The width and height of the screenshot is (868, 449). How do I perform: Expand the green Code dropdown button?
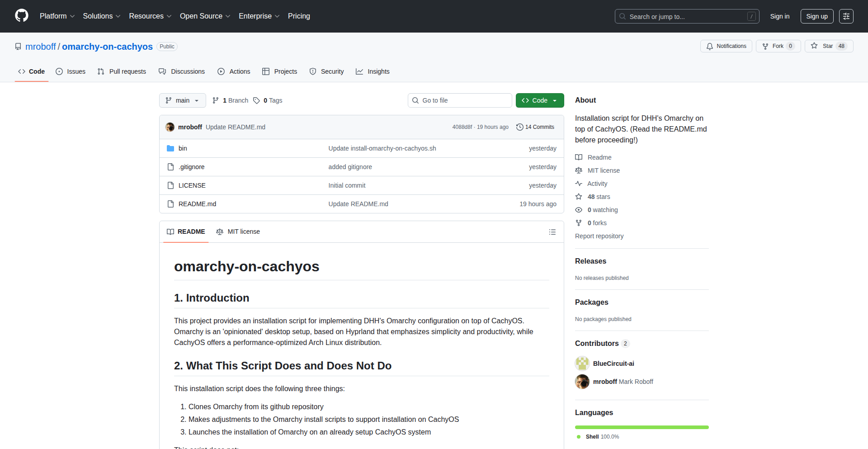point(539,100)
